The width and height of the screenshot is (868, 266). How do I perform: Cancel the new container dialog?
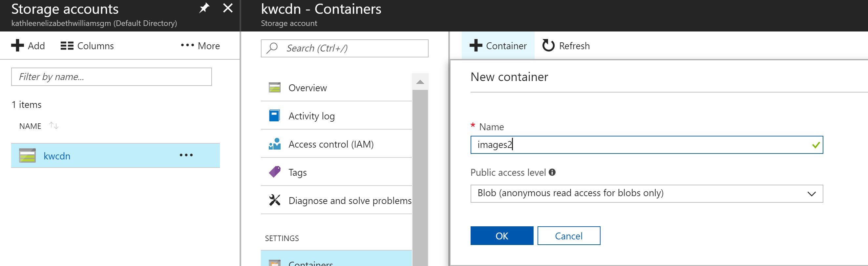[568, 236]
